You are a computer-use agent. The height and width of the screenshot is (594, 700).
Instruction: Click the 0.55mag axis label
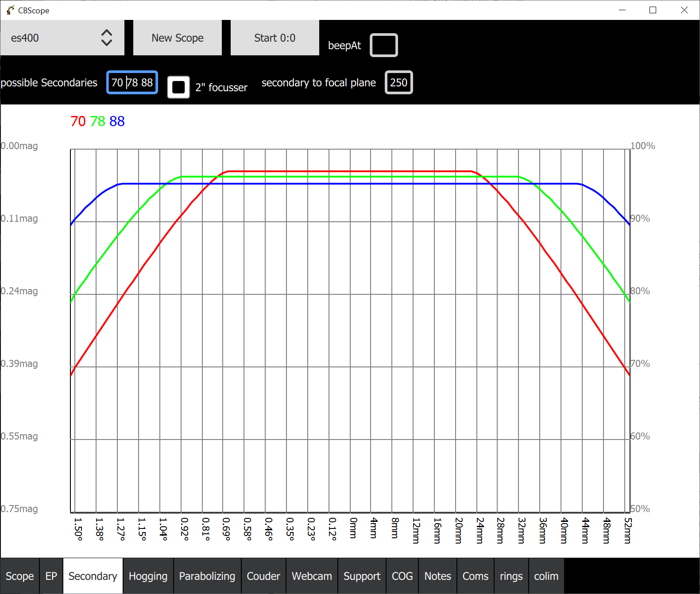[x=19, y=436]
